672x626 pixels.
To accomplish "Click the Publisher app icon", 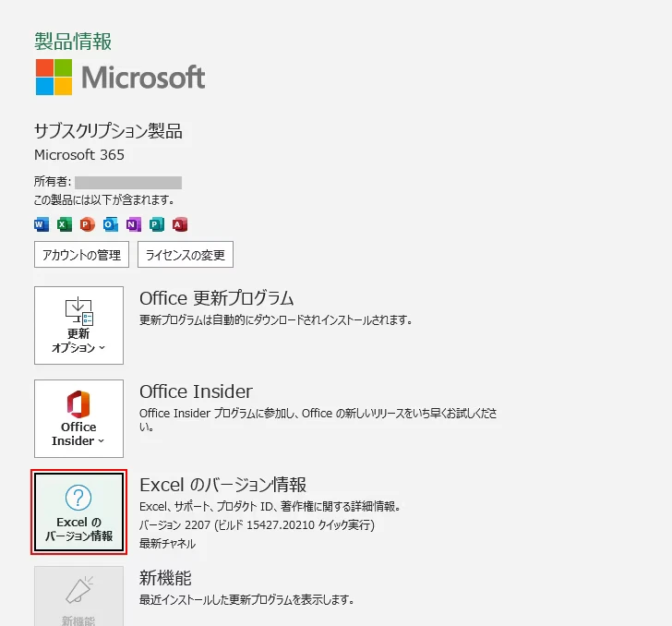I will point(157,224).
